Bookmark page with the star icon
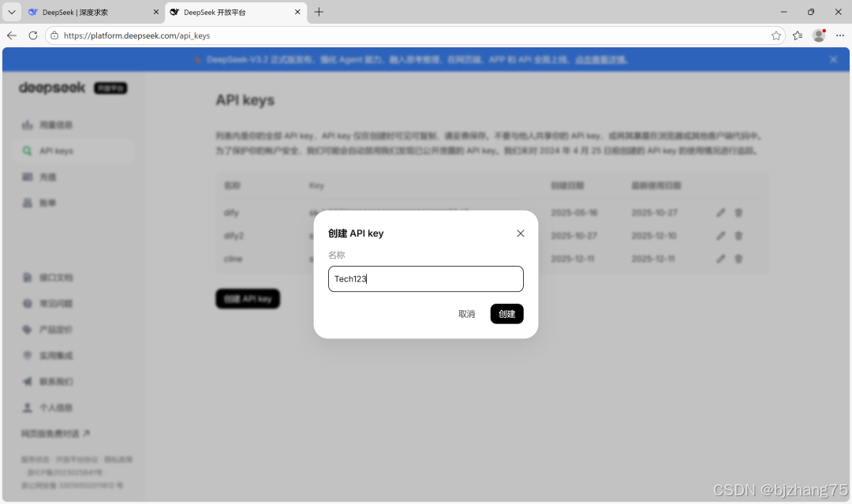Screen dimensions: 852x504 click(x=775, y=35)
